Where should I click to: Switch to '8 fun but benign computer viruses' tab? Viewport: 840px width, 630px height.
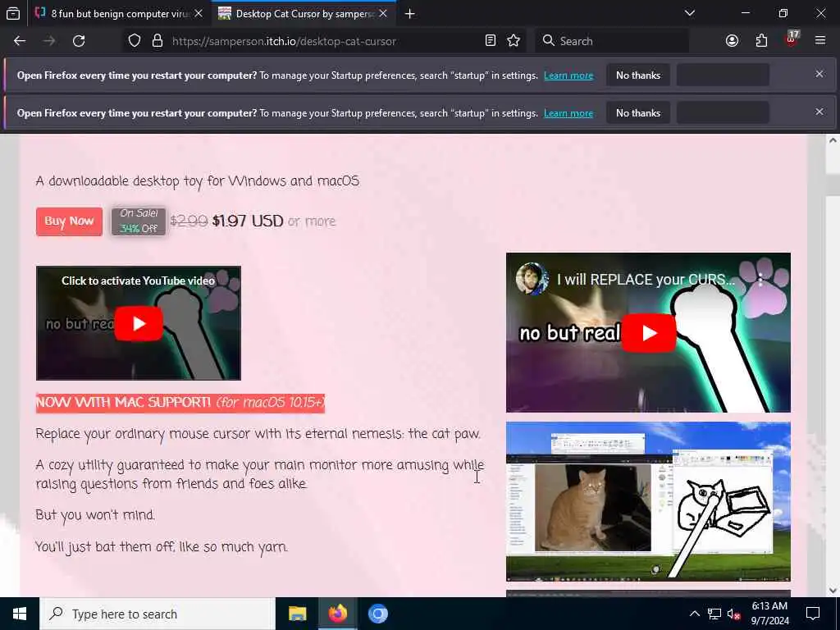(118, 14)
